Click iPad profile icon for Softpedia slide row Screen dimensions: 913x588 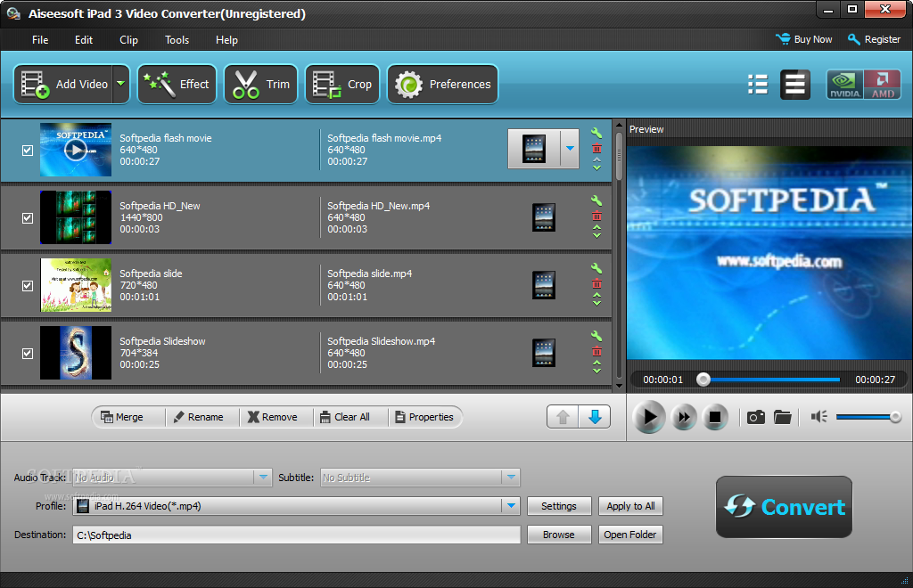(544, 285)
